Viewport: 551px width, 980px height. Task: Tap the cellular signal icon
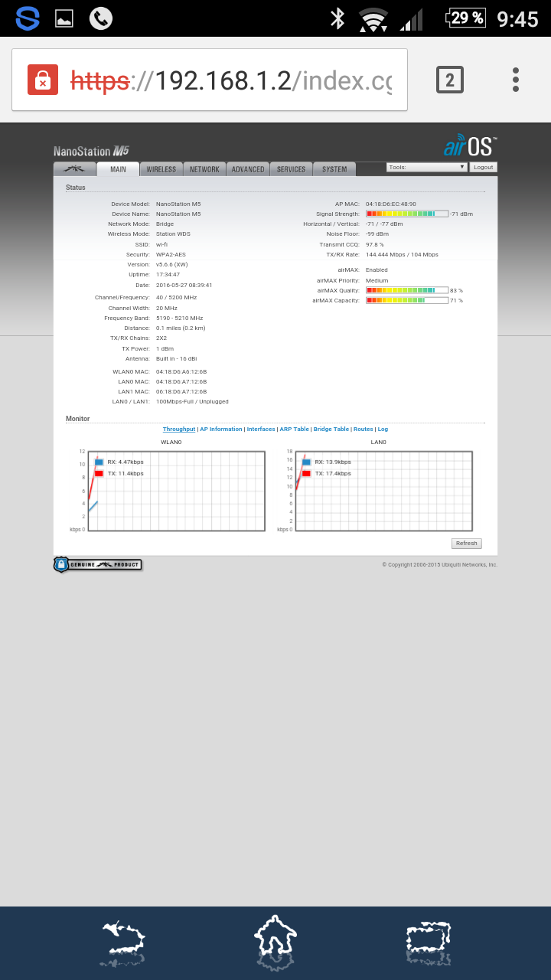click(x=412, y=20)
